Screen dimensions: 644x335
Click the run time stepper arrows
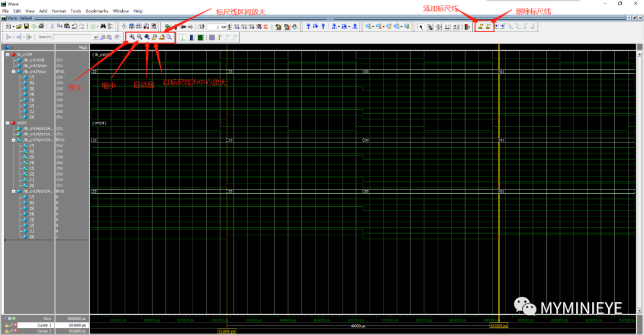pos(229,27)
